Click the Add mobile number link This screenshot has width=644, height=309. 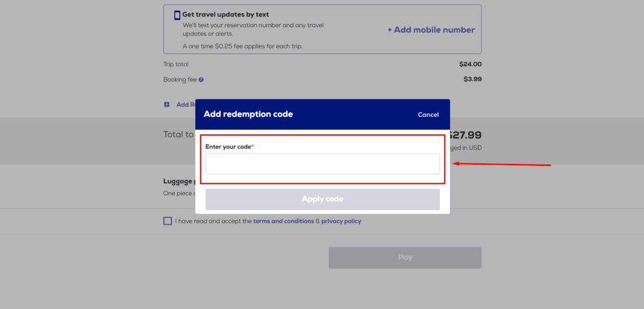tap(431, 30)
